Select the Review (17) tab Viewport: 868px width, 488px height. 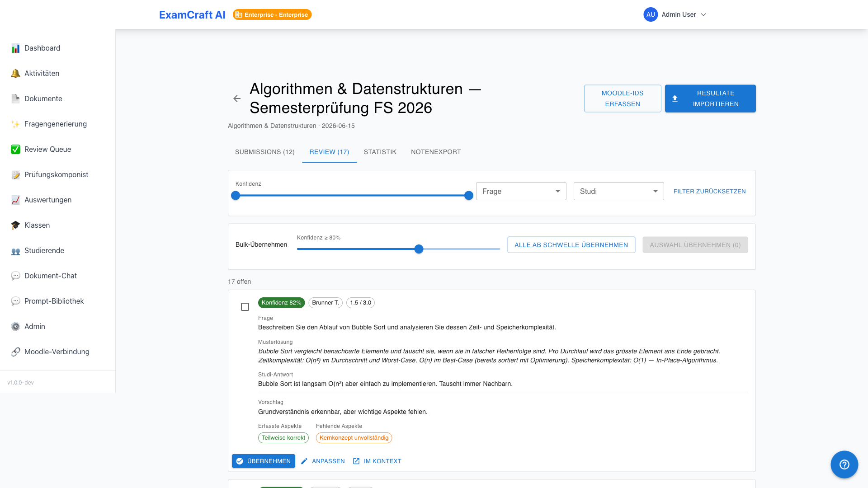point(329,152)
